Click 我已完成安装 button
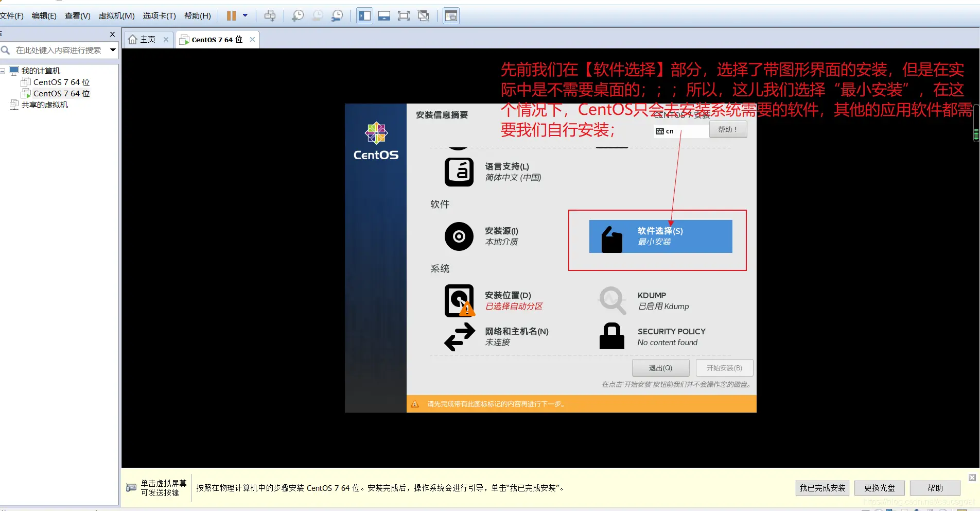 point(822,488)
